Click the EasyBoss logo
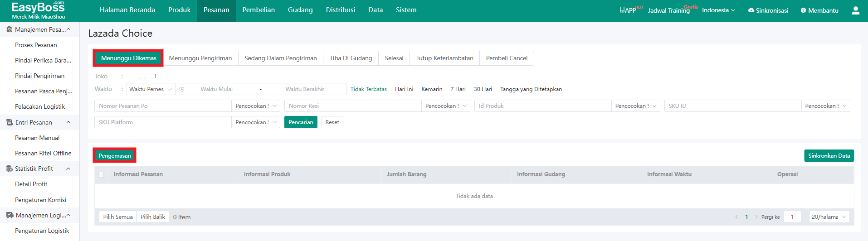 tap(38, 10)
